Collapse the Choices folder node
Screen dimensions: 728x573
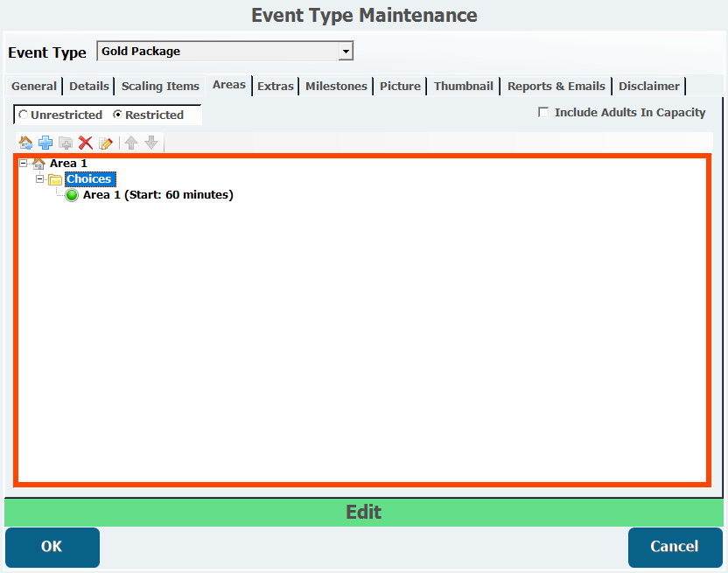(40, 179)
